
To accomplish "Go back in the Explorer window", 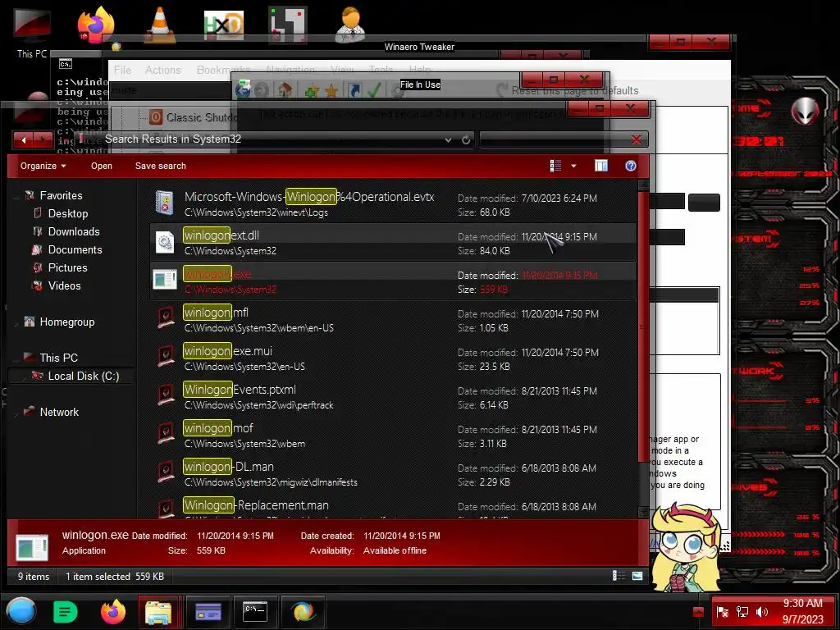I will 23,139.
